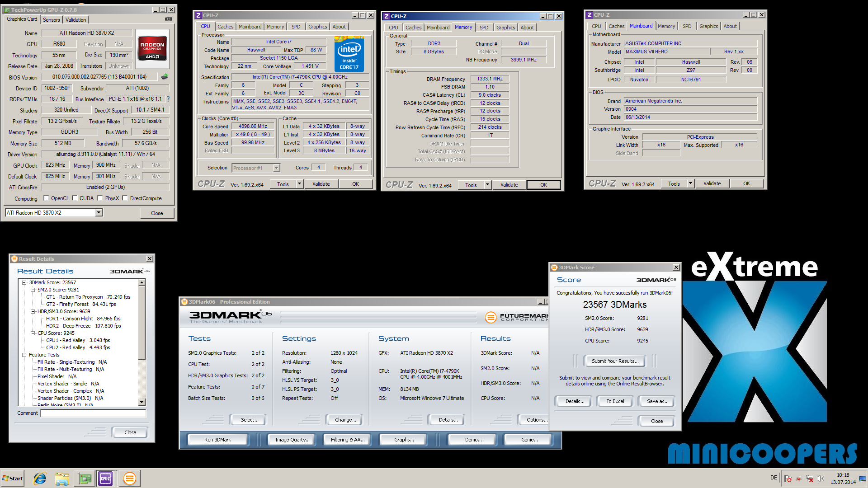
Task: Collapse the HDR/SM3.0 Score: 9639 tree node
Action: coord(33,311)
